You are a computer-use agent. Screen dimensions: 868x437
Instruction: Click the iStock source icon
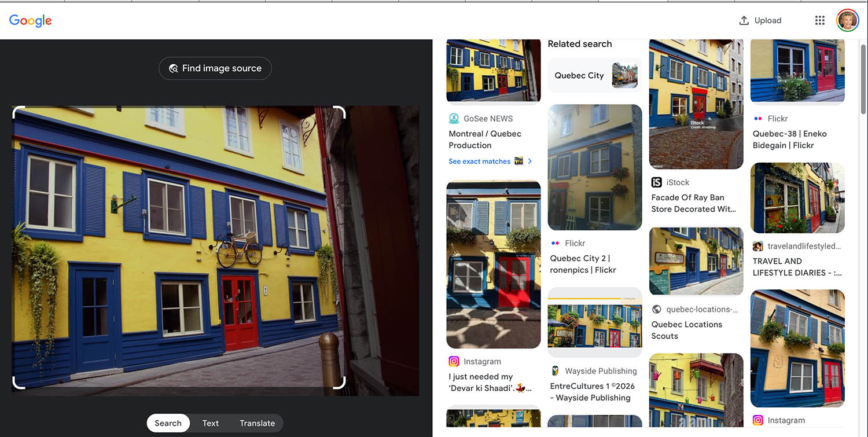[x=656, y=182]
